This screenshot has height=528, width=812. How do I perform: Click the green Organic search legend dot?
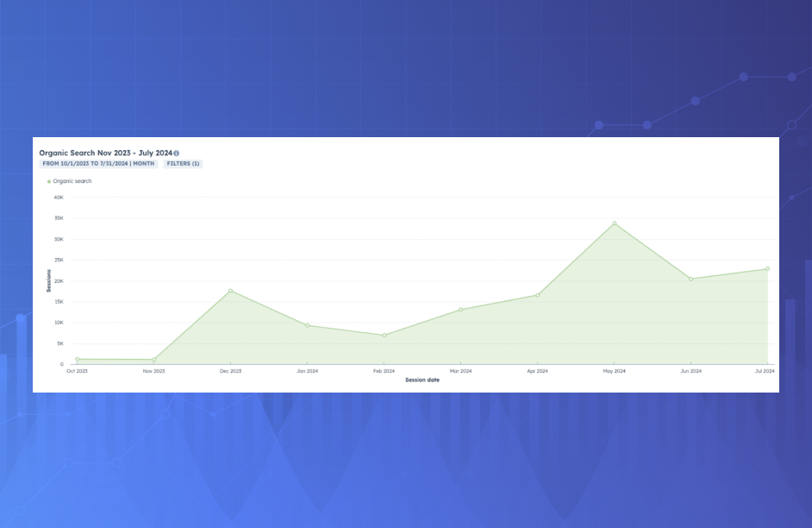coord(49,181)
